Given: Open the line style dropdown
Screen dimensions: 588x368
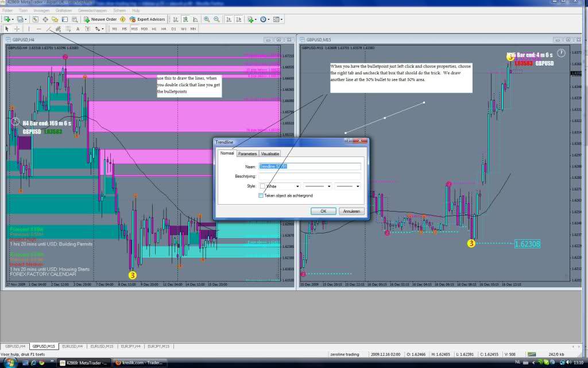Looking at the screenshot, I should point(318,186).
